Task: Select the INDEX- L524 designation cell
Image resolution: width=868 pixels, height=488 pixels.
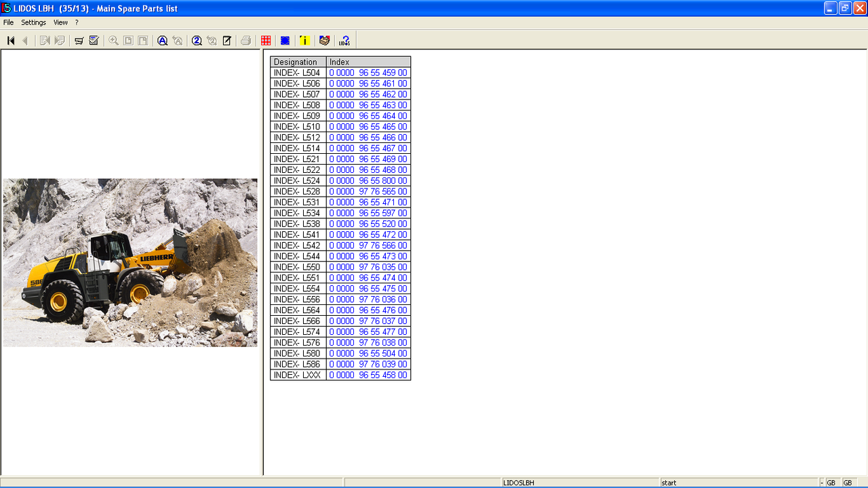Action: [298, 181]
